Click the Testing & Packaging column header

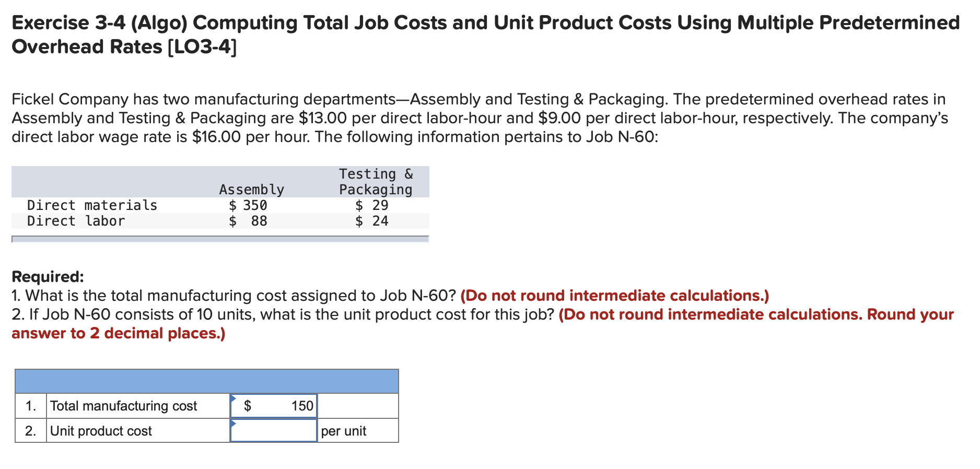(x=375, y=181)
